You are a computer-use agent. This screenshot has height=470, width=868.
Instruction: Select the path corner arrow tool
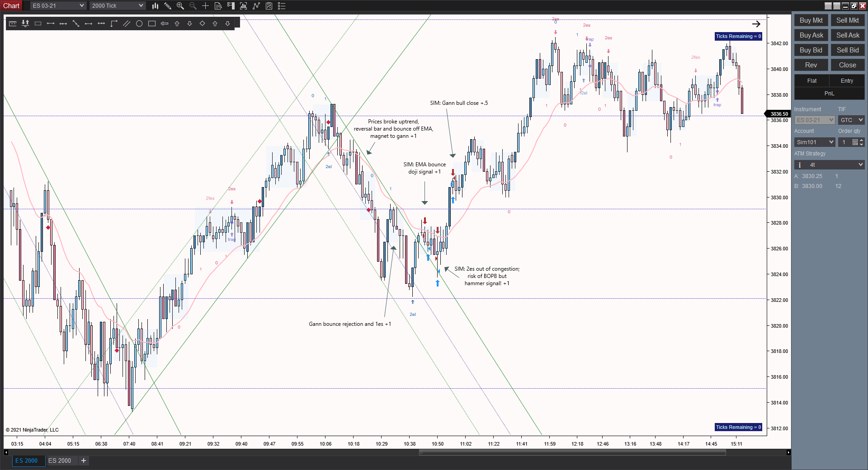point(114,23)
